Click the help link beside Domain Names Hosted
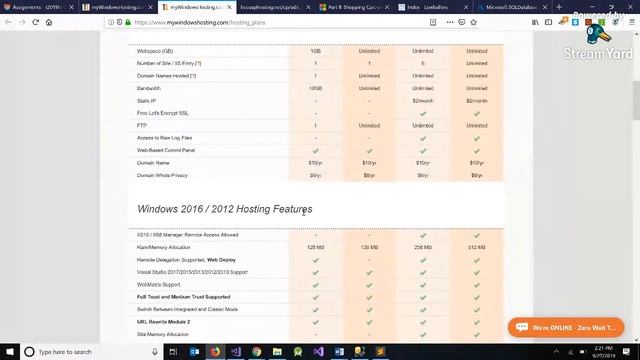The height and width of the screenshot is (360, 640). (x=193, y=76)
